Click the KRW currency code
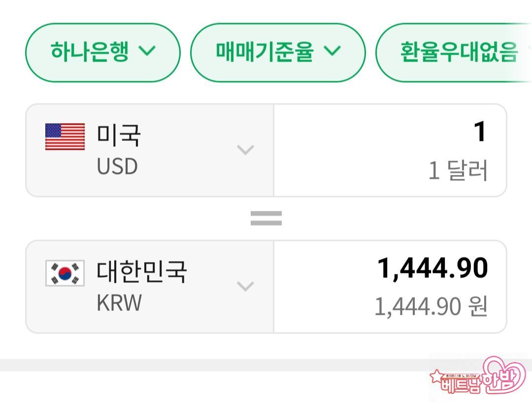 pyautogui.click(x=119, y=303)
